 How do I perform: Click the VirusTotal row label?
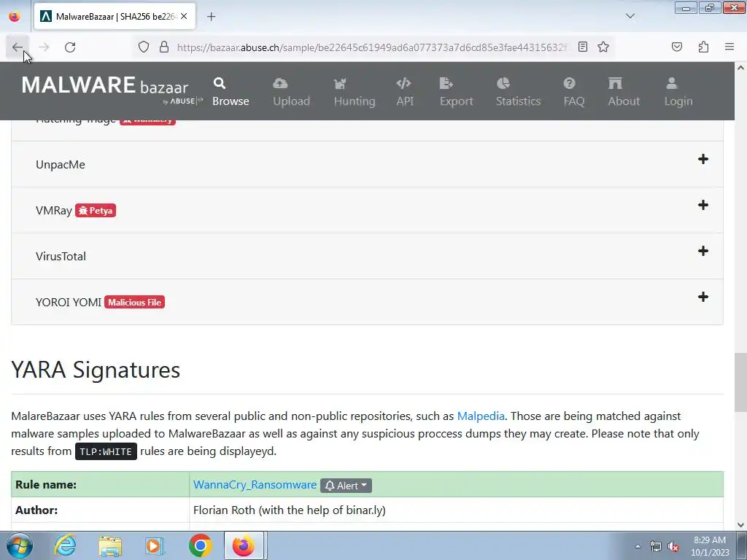[61, 256]
